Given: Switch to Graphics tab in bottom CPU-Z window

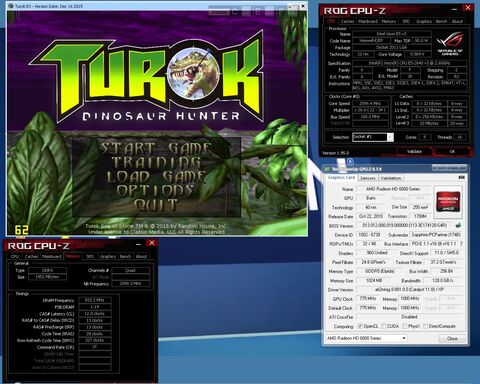Looking at the screenshot, I should (108, 256).
